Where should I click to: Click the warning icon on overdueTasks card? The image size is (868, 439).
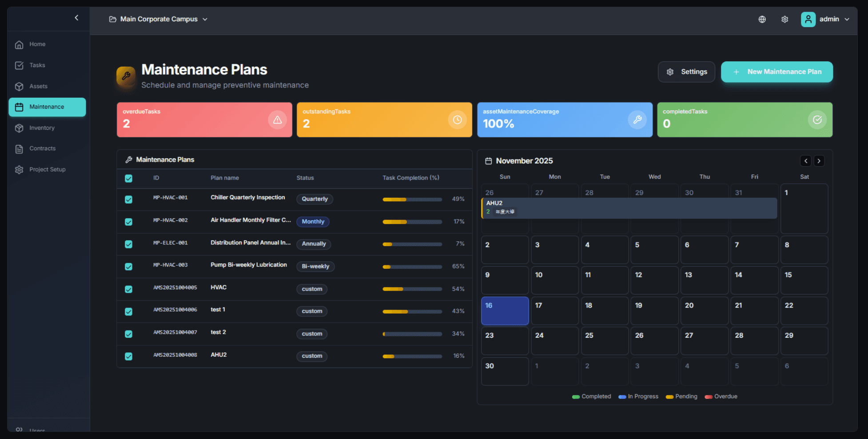coord(277,120)
